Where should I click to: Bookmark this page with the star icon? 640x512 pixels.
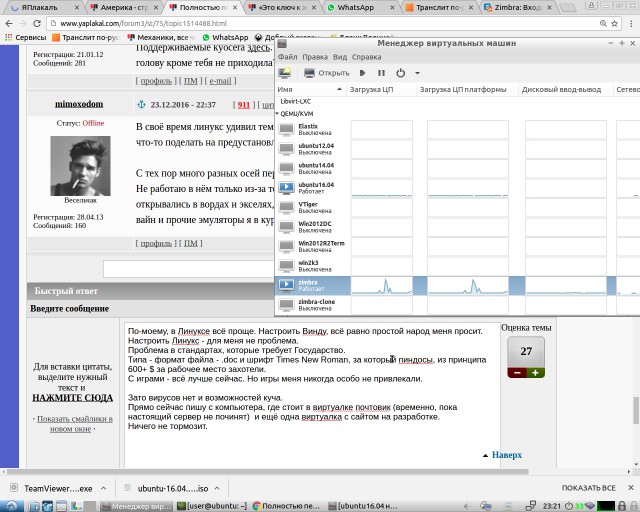[x=614, y=24]
